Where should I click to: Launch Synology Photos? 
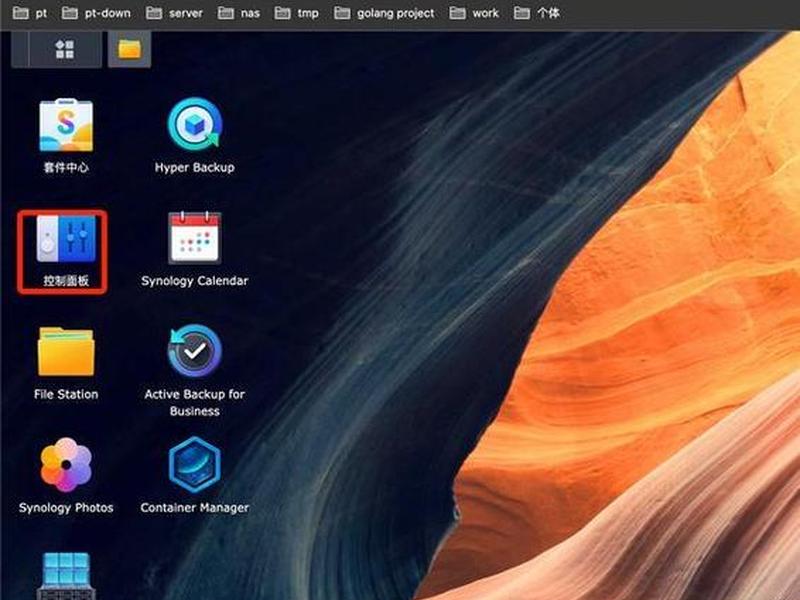(66, 465)
